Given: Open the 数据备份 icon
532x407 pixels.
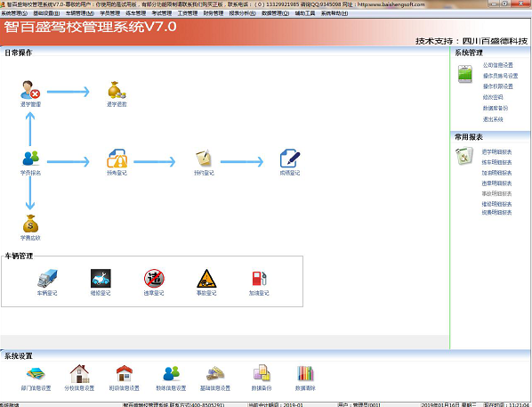Looking at the screenshot, I should tap(262, 373).
